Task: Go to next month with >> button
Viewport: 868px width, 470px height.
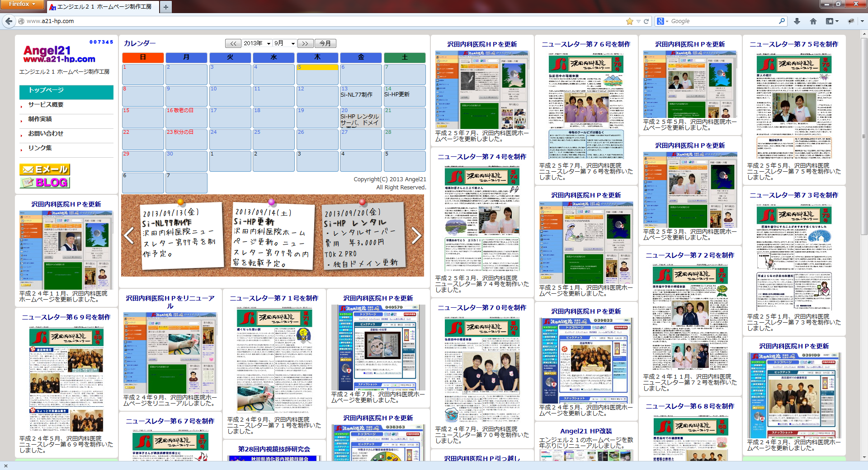Action: click(305, 43)
